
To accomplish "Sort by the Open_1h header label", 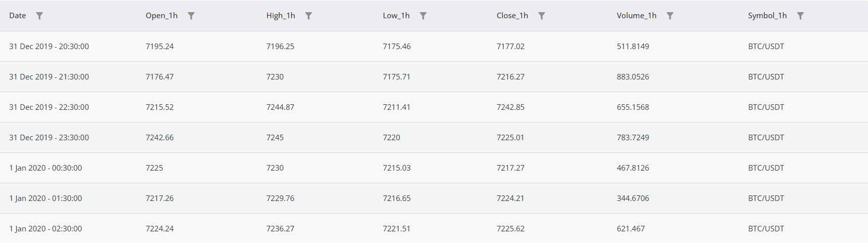I will tap(162, 16).
